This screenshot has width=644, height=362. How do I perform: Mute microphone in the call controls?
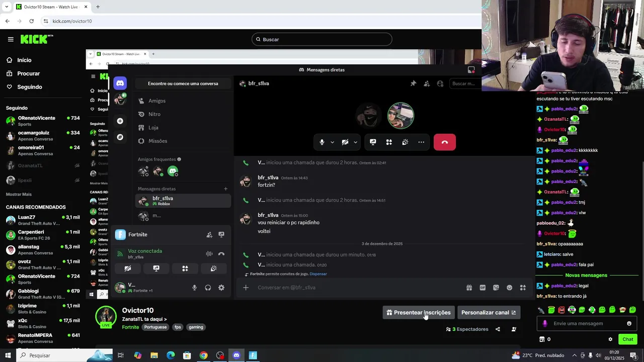322,142
